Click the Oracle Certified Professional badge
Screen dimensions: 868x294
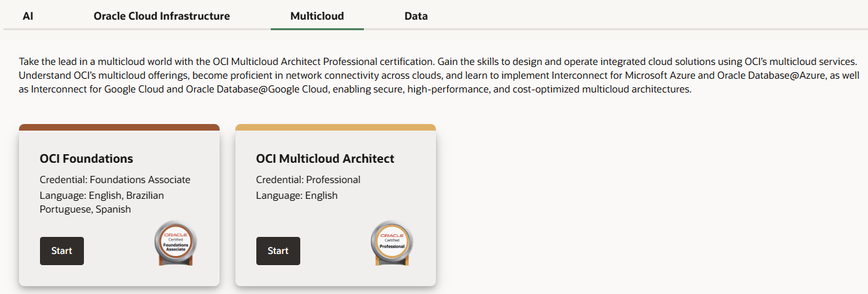[391, 243]
